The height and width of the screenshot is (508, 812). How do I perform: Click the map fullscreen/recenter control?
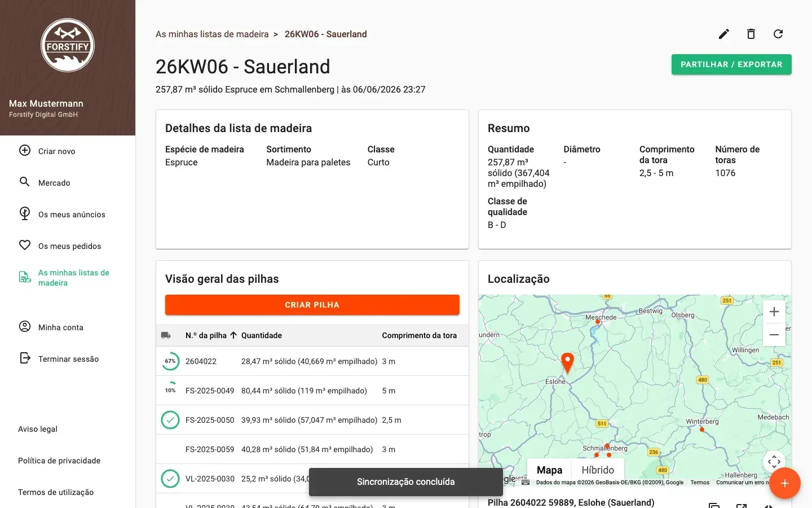tap(774, 462)
